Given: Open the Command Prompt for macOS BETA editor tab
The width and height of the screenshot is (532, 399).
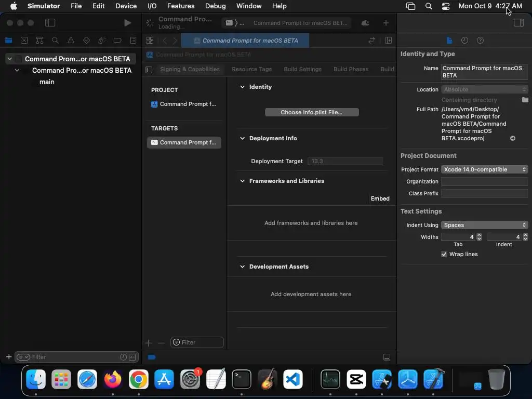Looking at the screenshot, I should (245, 41).
